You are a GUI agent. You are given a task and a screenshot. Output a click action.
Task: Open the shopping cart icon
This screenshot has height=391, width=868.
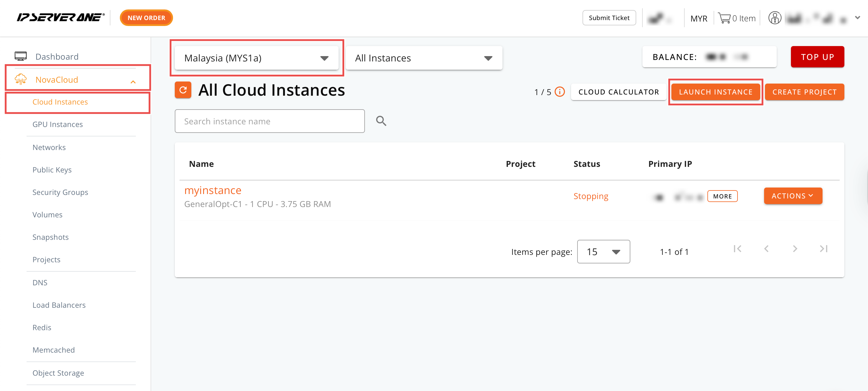coord(724,18)
